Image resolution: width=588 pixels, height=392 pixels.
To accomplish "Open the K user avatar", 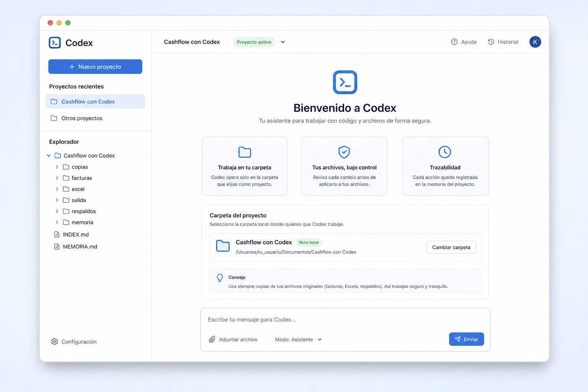I will click(x=535, y=42).
